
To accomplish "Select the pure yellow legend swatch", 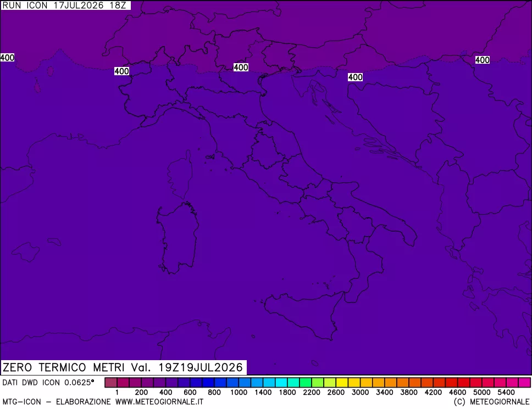I will coord(342,383).
